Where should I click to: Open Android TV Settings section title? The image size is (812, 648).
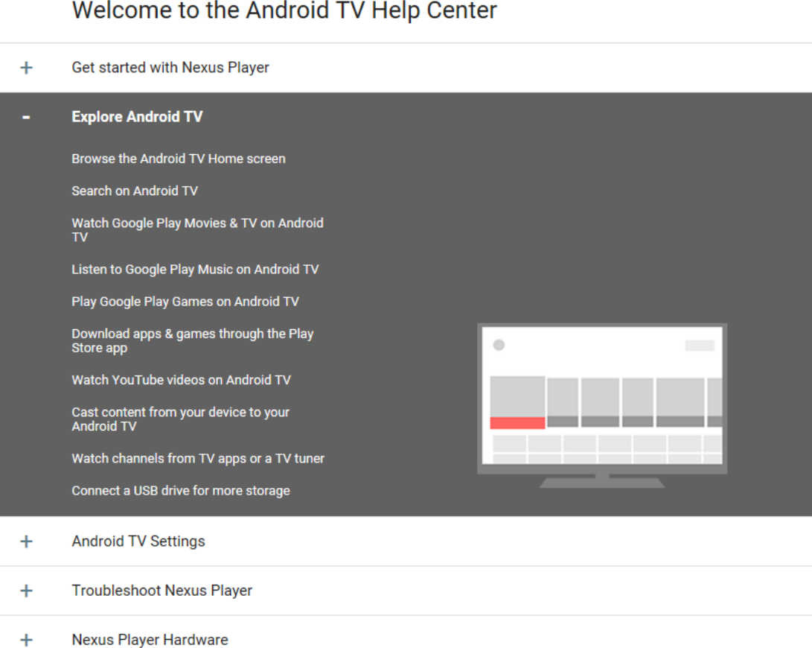138,541
